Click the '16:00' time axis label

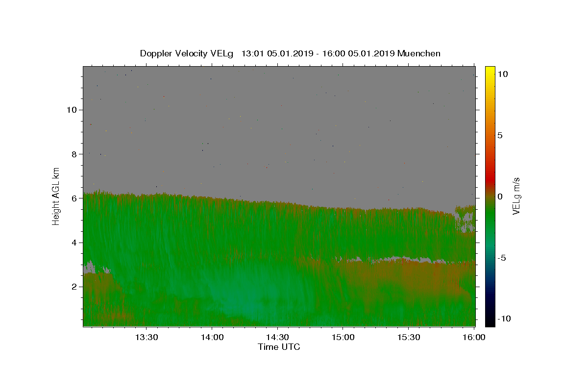474,337
